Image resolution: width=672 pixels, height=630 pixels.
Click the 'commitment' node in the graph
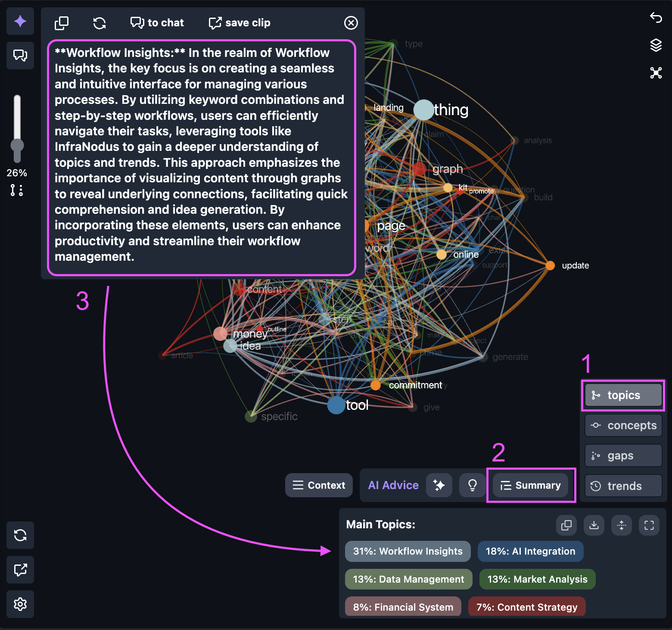coord(376,385)
